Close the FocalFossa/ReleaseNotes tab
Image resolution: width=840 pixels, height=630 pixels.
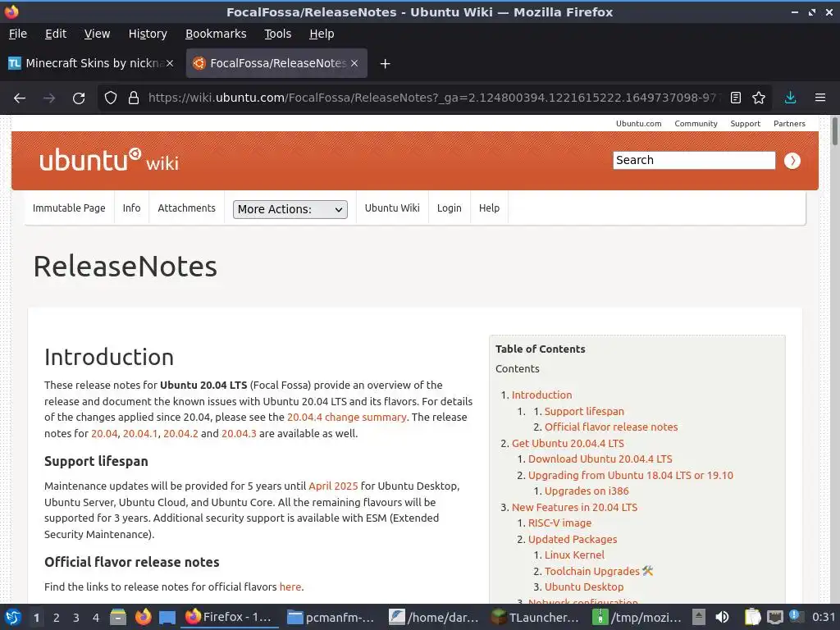[354, 63]
